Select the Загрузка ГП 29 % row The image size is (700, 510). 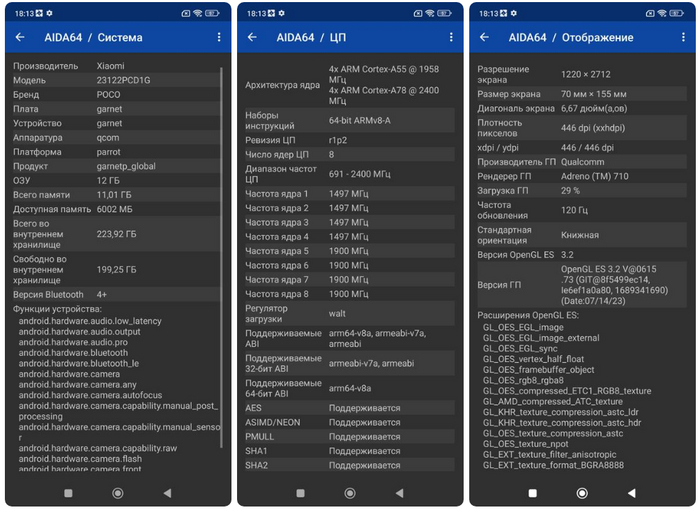coord(582,191)
